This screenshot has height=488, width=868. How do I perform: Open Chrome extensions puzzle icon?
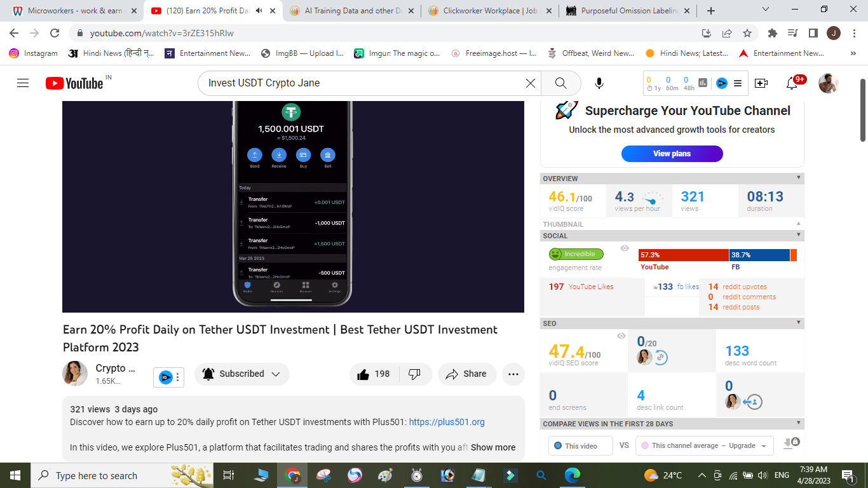[x=772, y=33]
